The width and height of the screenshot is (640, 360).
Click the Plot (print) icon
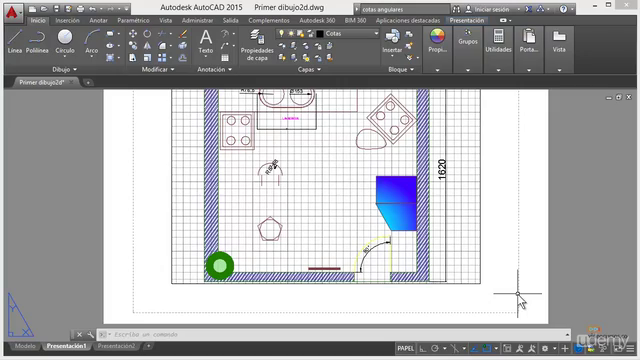tap(80, 9)
